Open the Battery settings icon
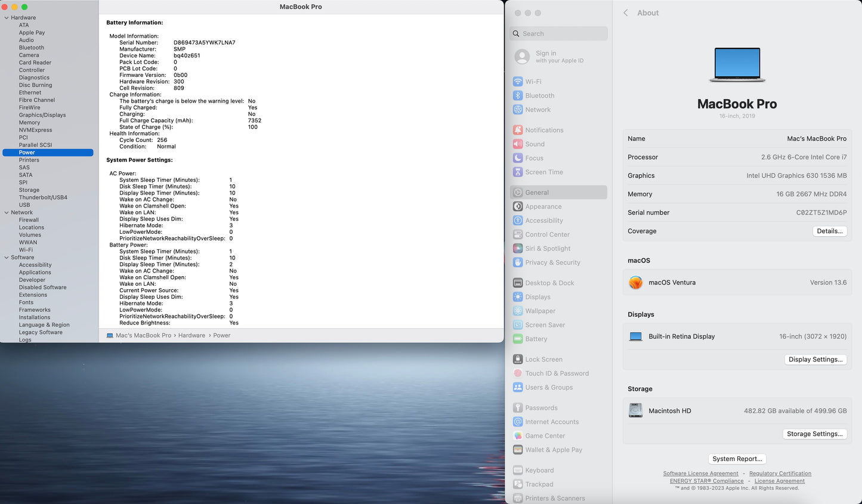This screenshot has width=862, height=504. pos(518,339)
